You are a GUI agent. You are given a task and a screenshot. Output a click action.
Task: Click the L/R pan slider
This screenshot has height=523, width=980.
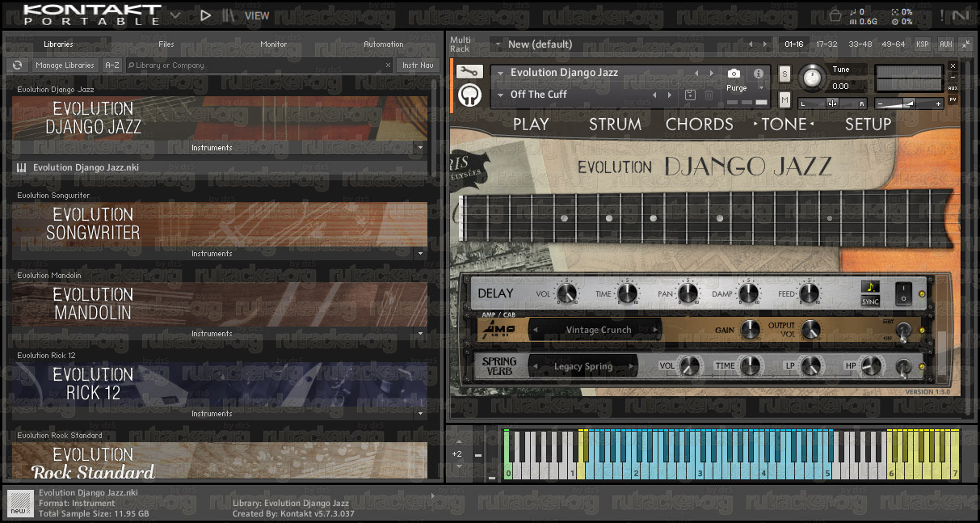click(x=832, y=103)
